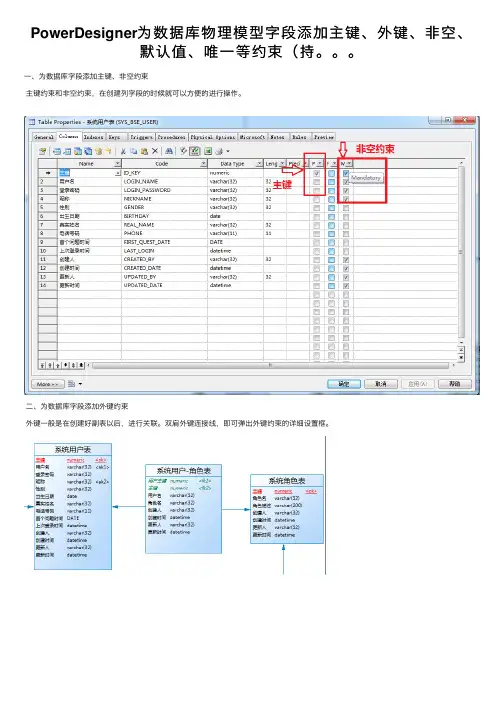Switch to the Procedures tab

coord(171,137)
